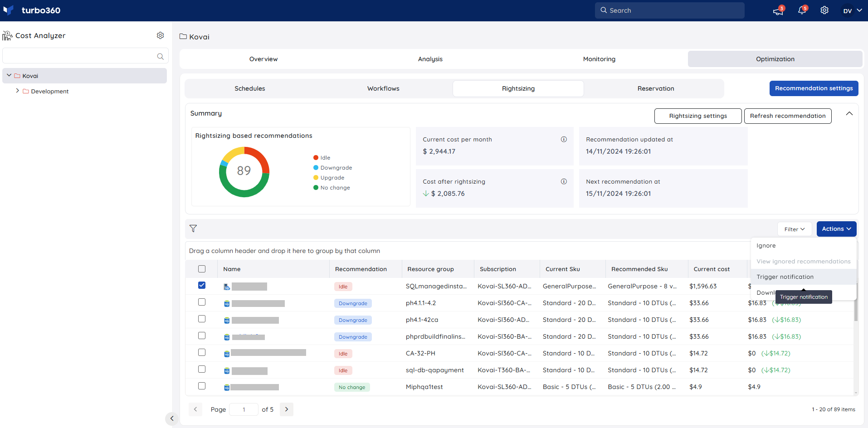Uncheck the SQLmanagedinsta row checkbox

[202, 285]
